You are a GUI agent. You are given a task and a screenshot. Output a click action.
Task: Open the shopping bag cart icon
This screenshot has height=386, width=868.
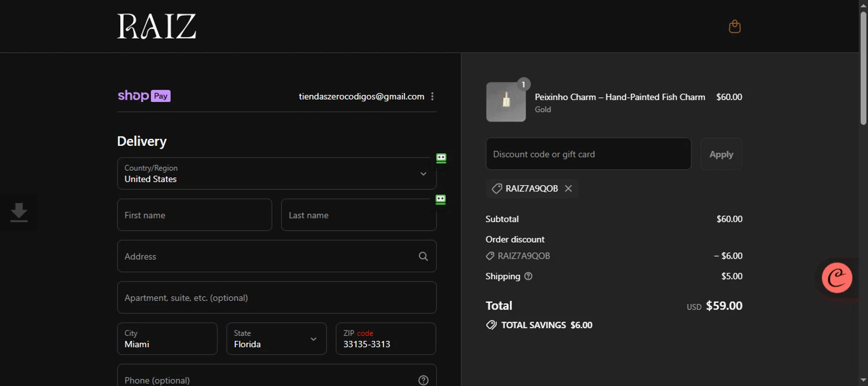(x=734, y=27)
